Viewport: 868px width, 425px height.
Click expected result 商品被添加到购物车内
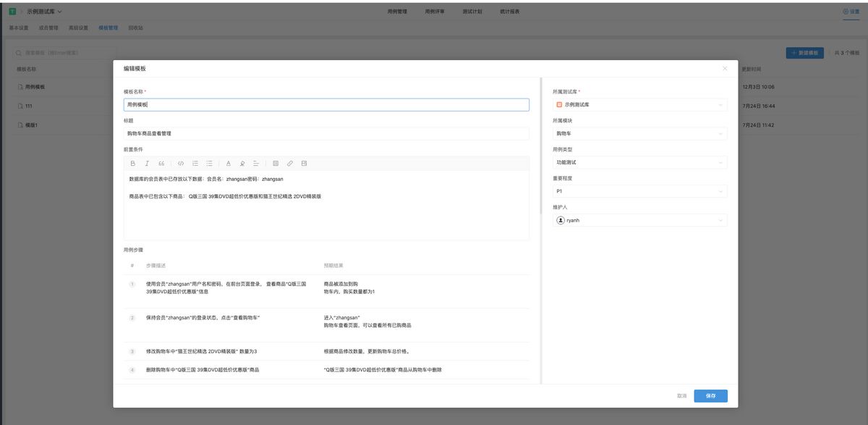coord(349,287)
